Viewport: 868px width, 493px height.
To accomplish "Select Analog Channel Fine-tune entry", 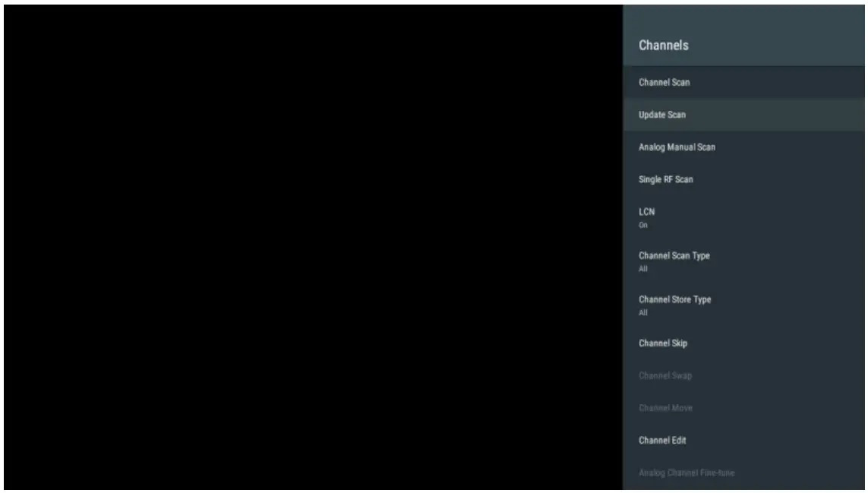I will pyautogui.click(x=743, y=473).
